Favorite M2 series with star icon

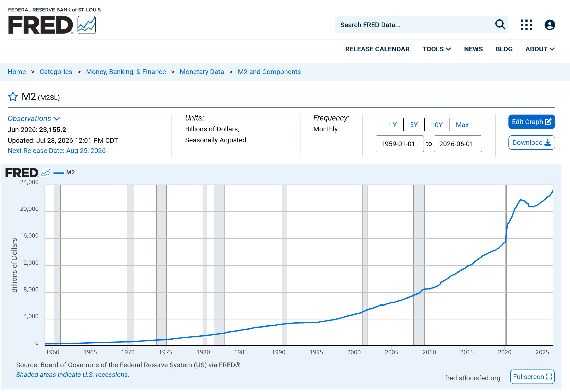click(x=13, y=97)
